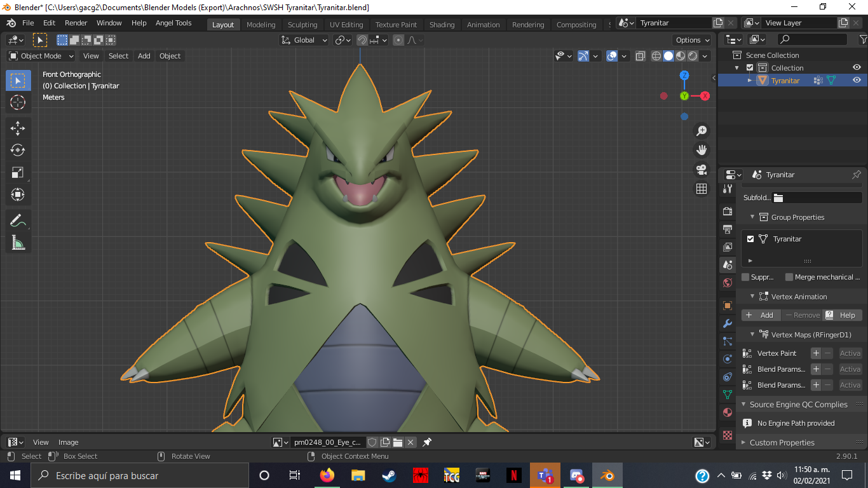The height and width of the screenshot is (488, 868).
Task: Open the Output properties tab
Action: pos(728,229)
